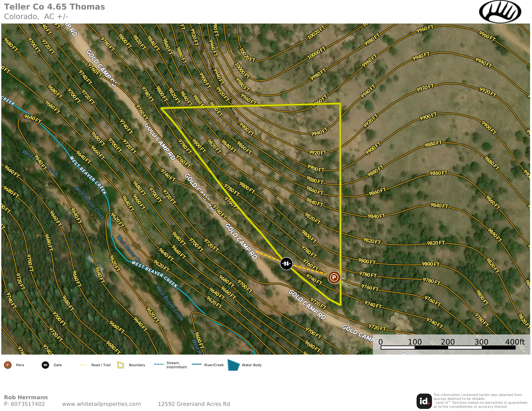Screen dimensions: 532x411
Task: Click the Water Body legend swatch
Action: click(233, 365)
